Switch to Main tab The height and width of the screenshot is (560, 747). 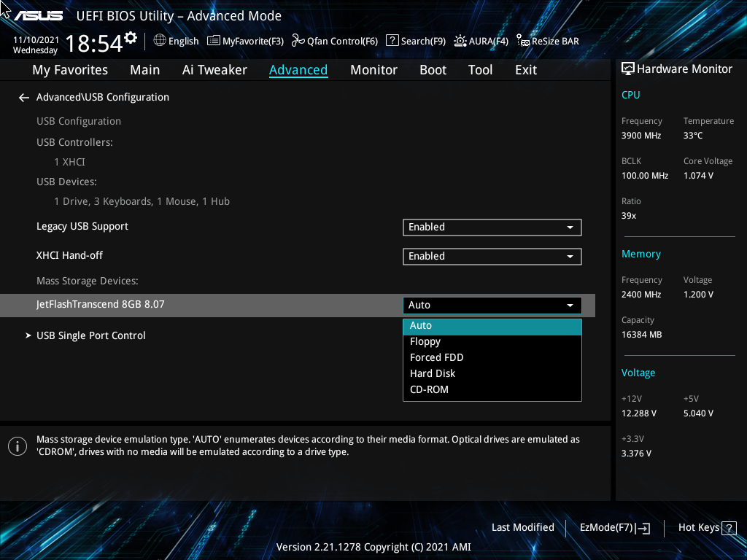pyautogui.click(x=145, y=70)
